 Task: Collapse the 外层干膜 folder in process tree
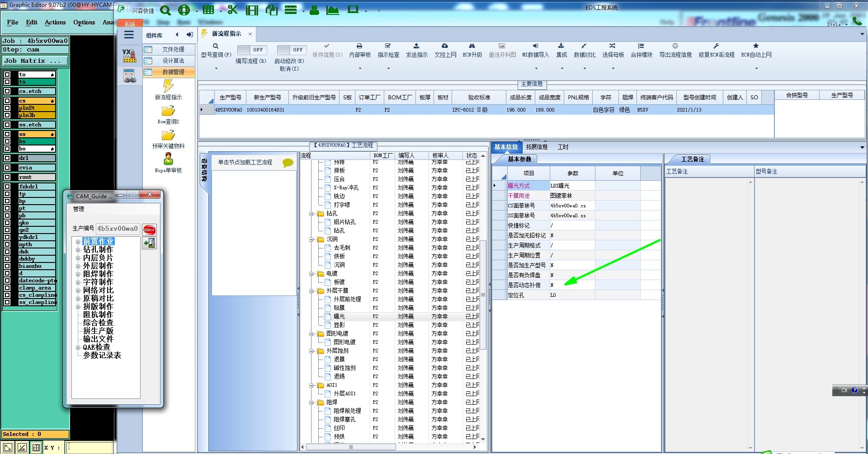point(311,291)
